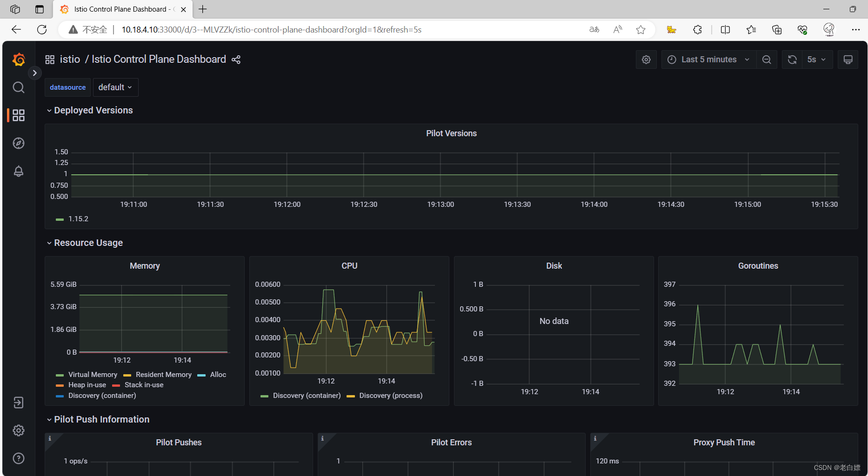Open the Dashboards sidebar icon
Viewport: 868px width, 476px height.
coord(19,115)
